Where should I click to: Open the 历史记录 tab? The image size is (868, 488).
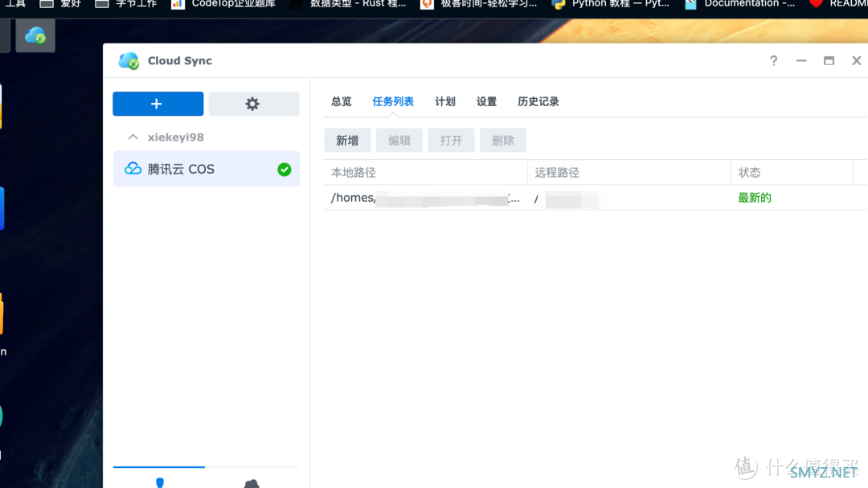click(538, 101)
